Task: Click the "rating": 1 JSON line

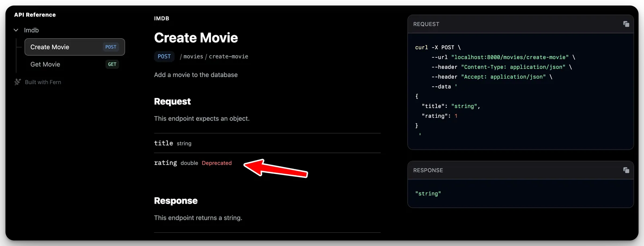Action: [440, 116]
